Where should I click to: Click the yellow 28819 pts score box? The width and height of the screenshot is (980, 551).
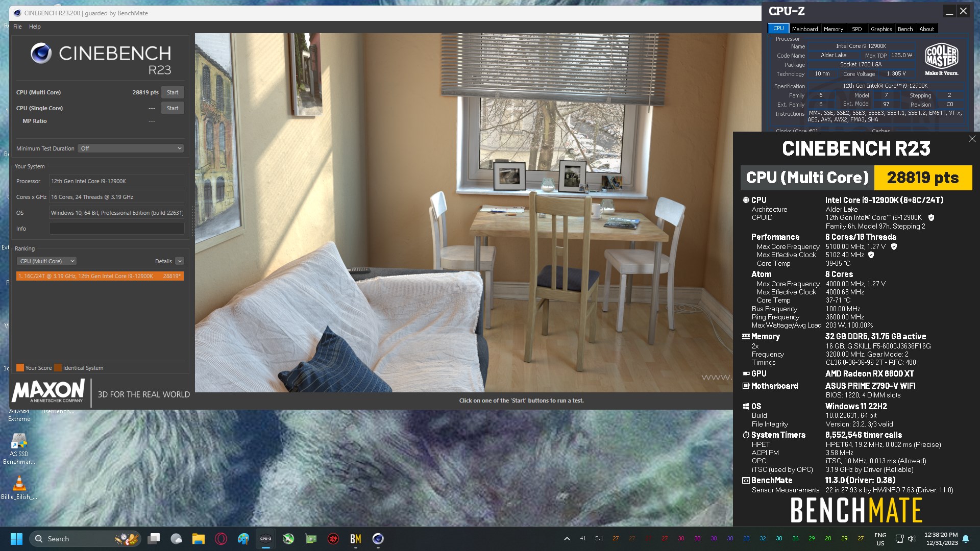923,178
